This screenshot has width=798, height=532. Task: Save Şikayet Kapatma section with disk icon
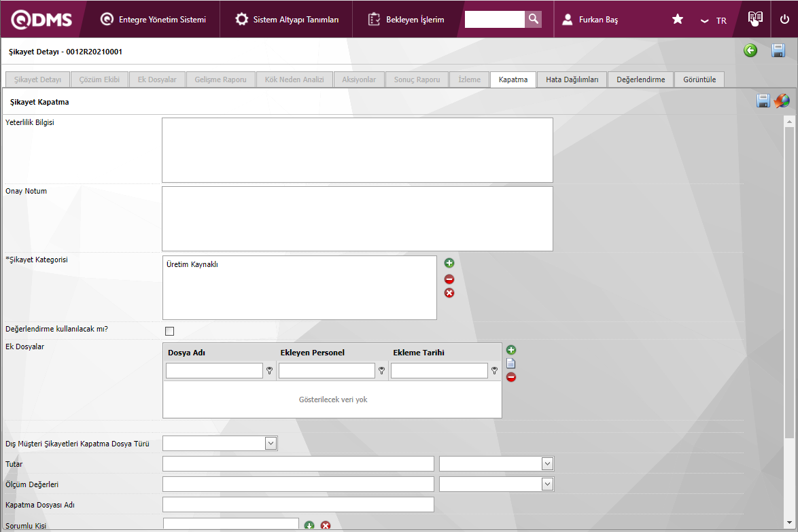763,101
